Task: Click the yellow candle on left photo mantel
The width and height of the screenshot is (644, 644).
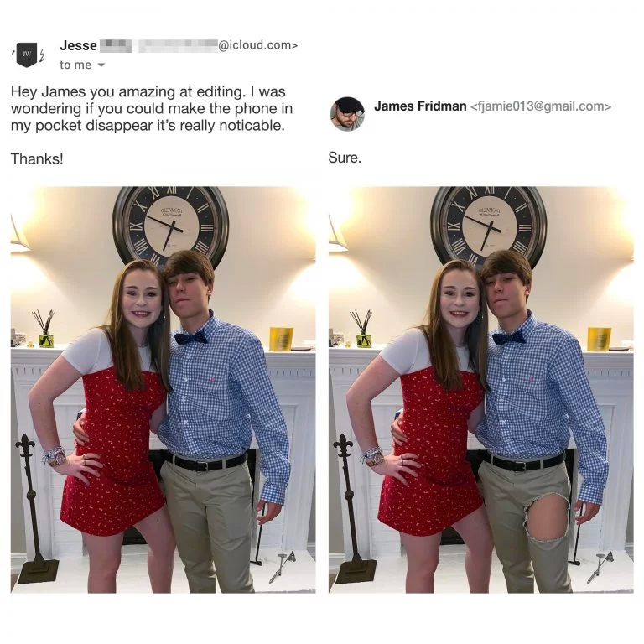Action: point(282,339)
